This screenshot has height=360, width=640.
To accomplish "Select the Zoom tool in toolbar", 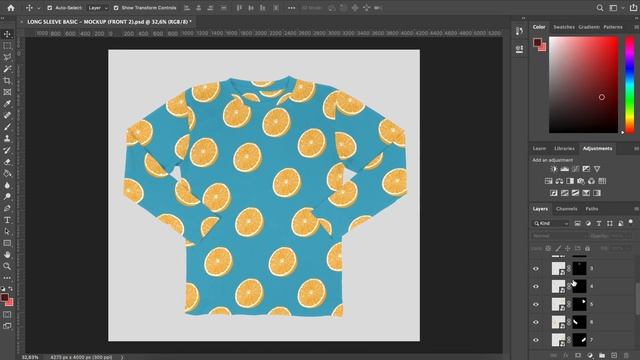I will coord(7,266).
